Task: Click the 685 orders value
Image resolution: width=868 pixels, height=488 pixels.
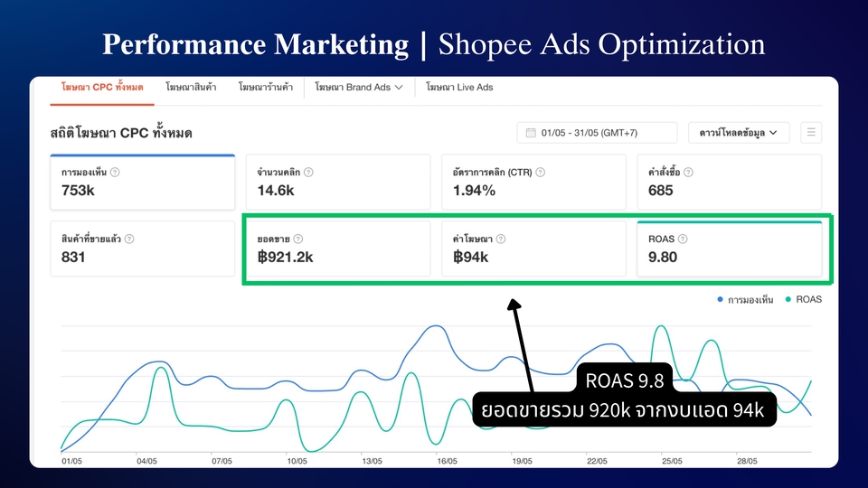Action: click(660, 191)
